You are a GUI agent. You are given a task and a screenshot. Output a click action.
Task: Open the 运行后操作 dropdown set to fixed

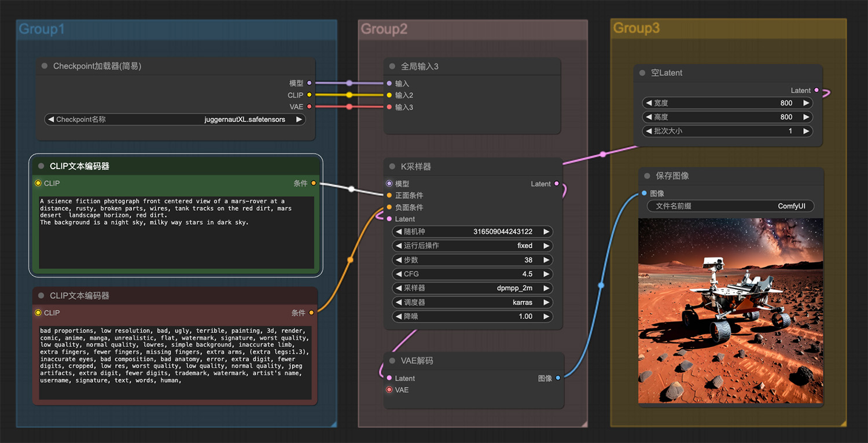(472, 246)
